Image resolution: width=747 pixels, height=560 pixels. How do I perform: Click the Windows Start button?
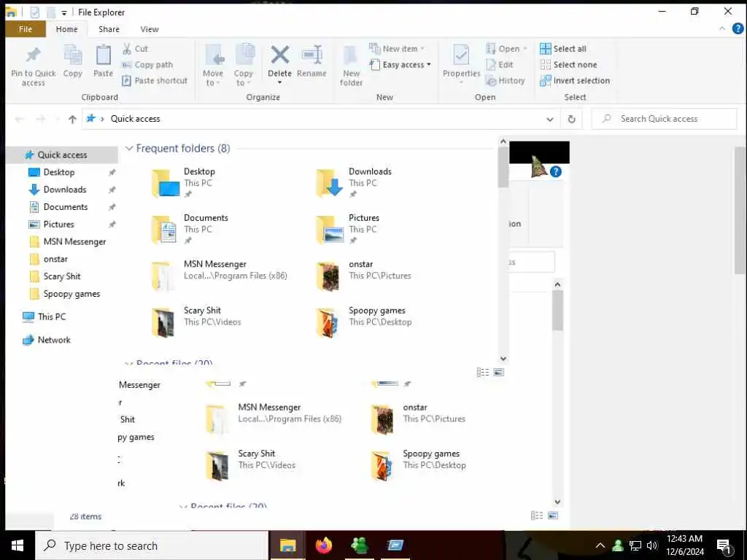[x=18, y=545]
